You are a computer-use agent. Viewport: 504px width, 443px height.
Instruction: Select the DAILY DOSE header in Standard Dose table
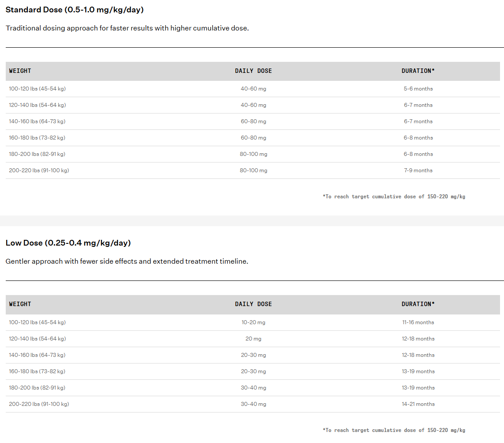coord(253,71)
